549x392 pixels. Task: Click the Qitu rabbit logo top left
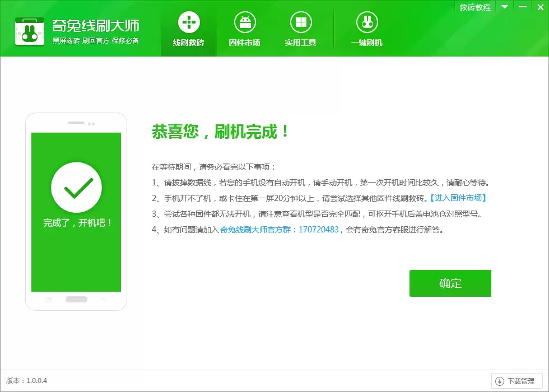pyautogui.click(x=29, y=31)
